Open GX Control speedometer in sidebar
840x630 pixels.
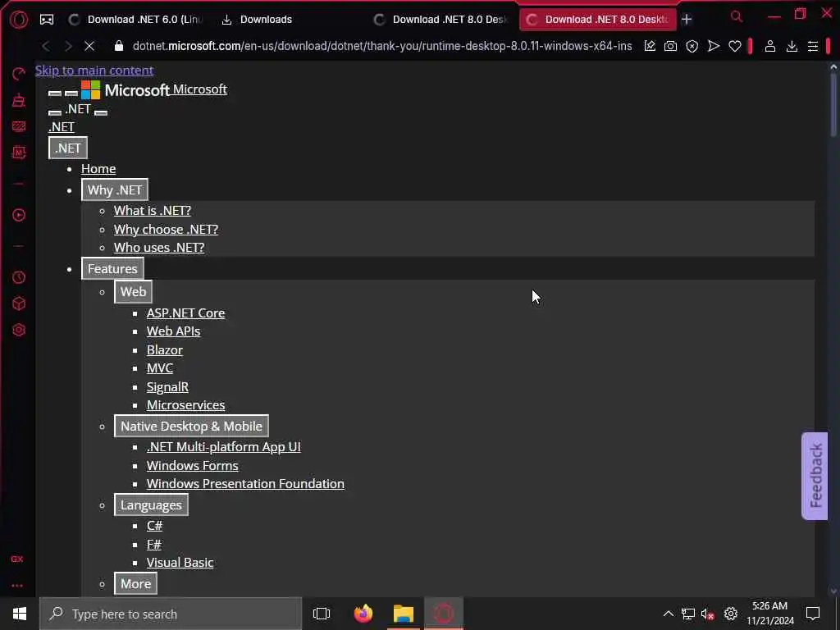pos(19,73)
